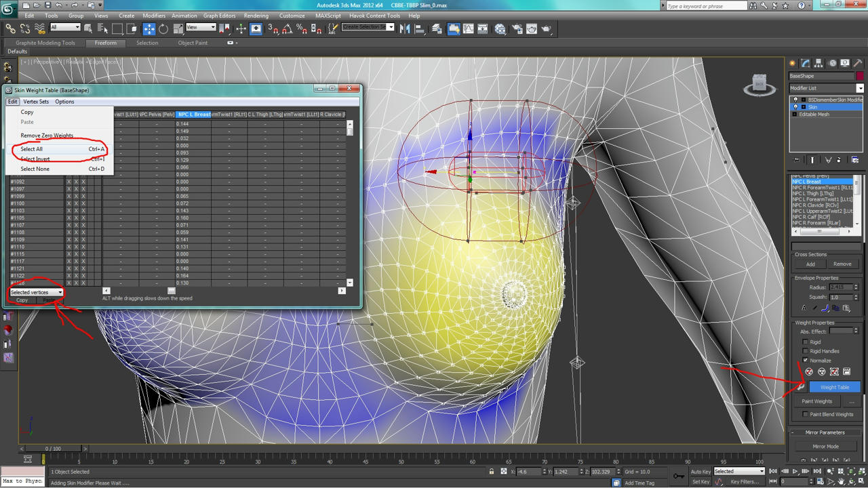Toggle the BSDismemberSkin modifier light bulb
Image resolution: width=868 pixels, height=488 pixels.
[795, 100]
